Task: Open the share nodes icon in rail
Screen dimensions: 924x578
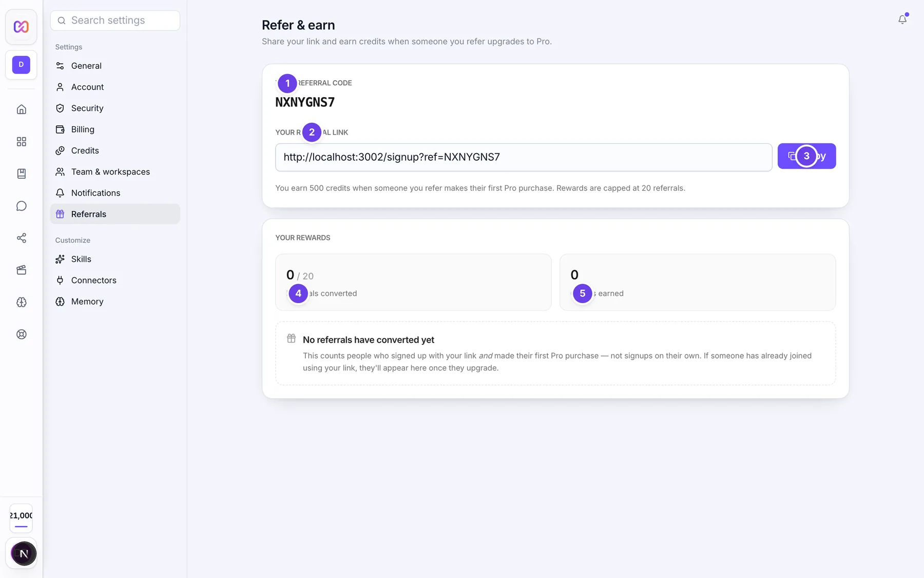Action: [21, 238]
